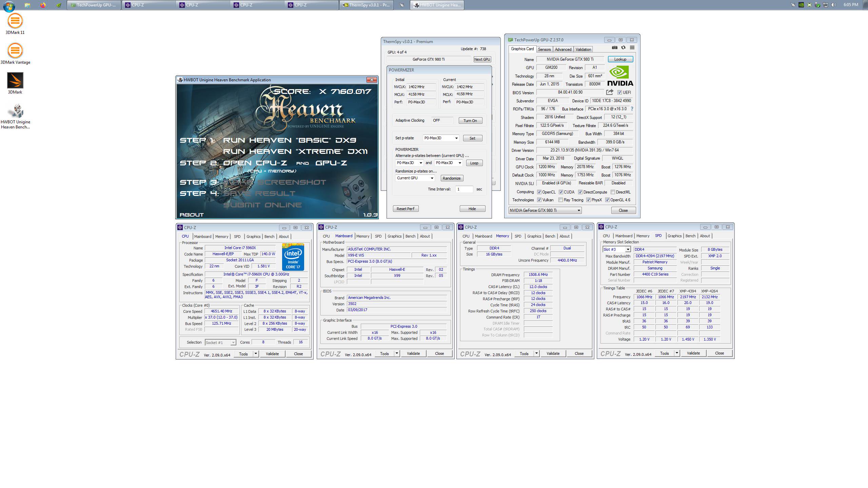Click the Close button in GPU-Z
The image size is (868, 488).
[623, 210]
